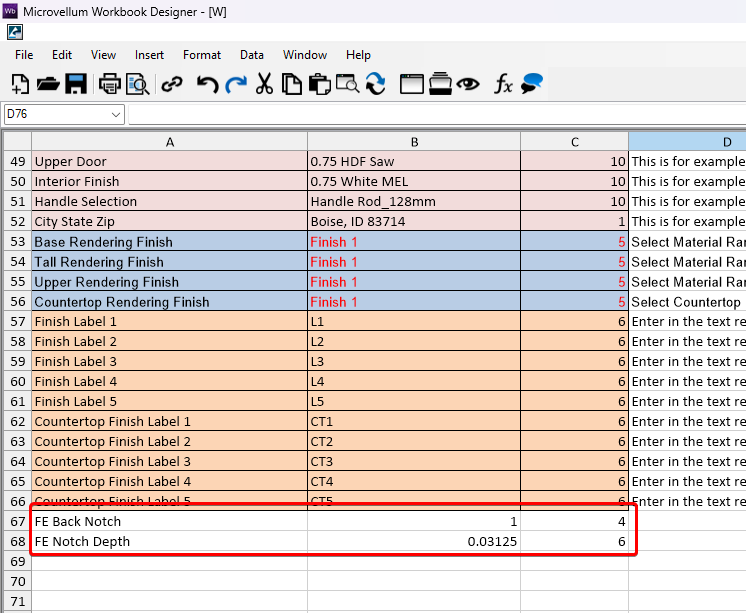Open a file with the folder icon
The height and width of the screenshot is (613, 746).
(47, 85)
